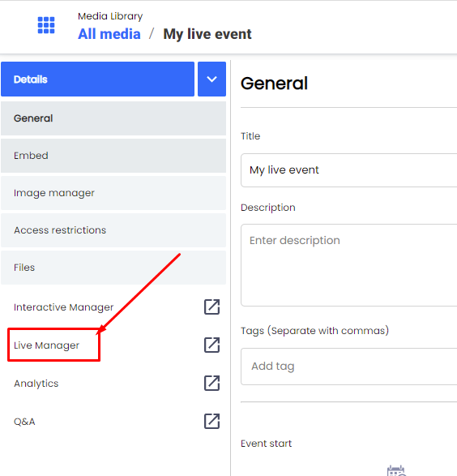
Task: Open Image manager section
Action: click(113, 193)
